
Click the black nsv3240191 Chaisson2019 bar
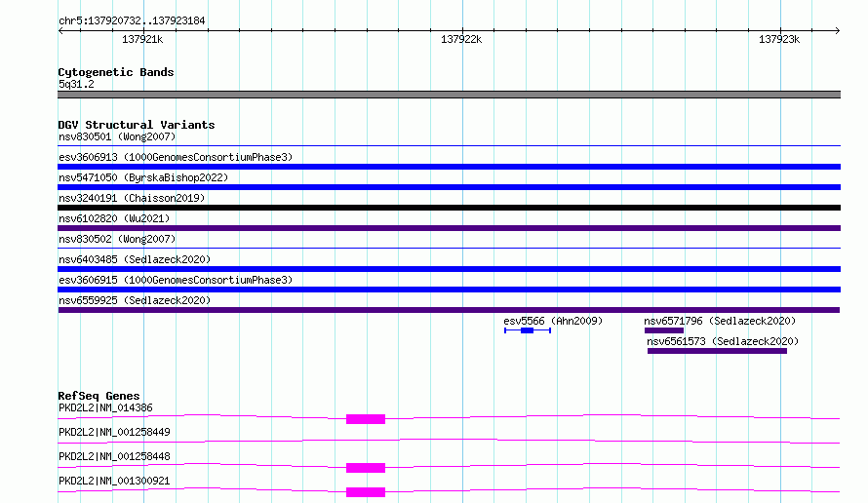click(449, 208)
